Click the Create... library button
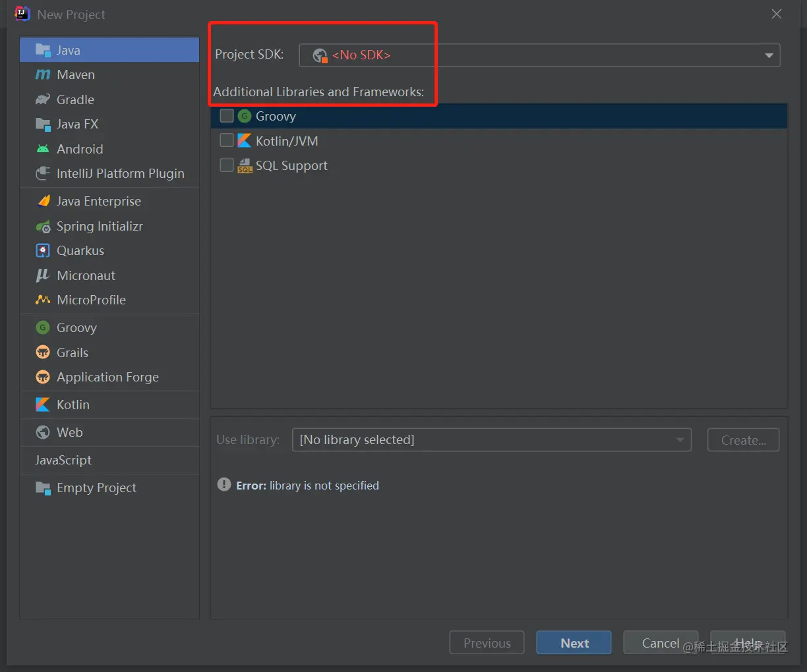807x672 pixels. click(743, 440)
